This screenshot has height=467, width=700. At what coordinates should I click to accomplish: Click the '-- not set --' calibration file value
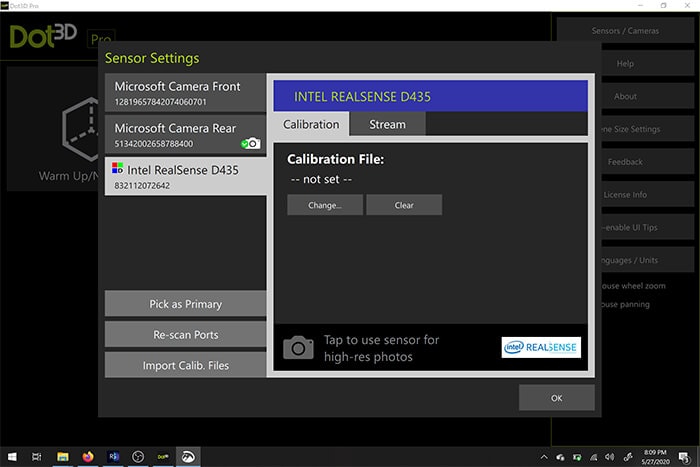pos(321,179)
